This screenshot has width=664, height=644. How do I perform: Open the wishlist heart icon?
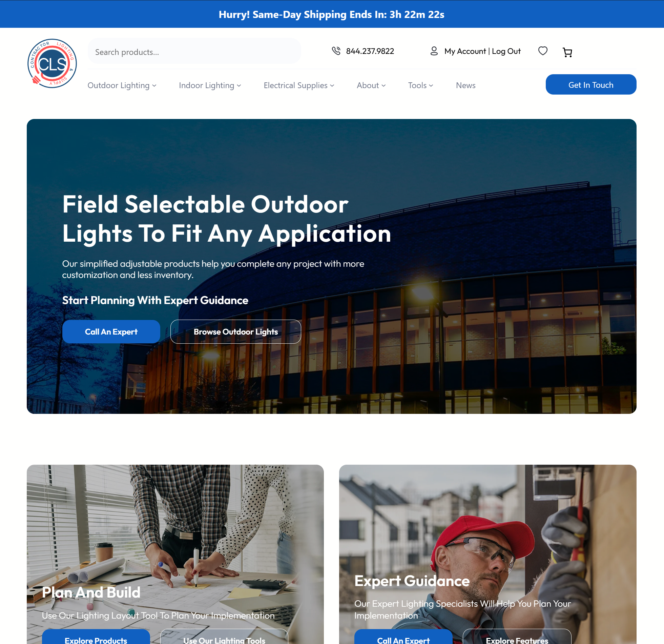tap(543, 51)
